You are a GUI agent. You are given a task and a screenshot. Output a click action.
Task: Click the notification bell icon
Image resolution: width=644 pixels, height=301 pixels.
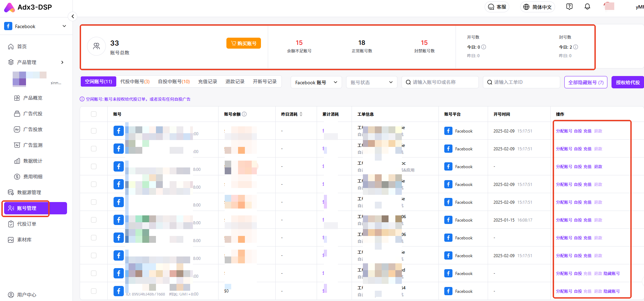(587, 7)
